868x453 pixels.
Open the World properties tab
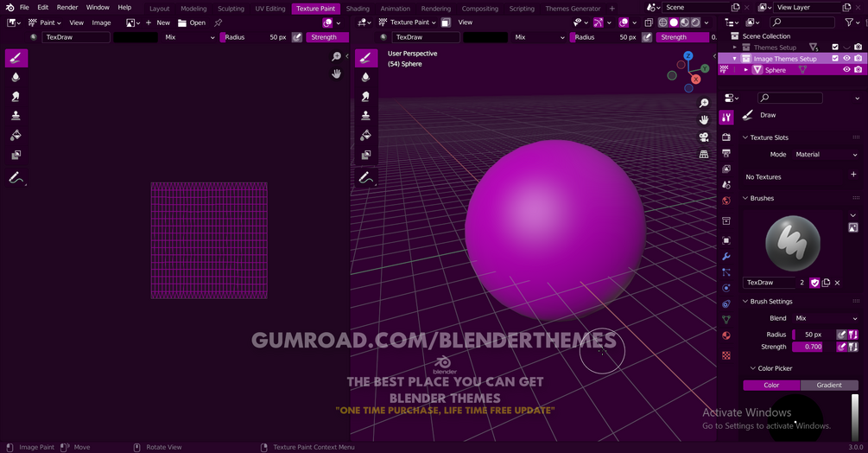(x=726, y=201)
